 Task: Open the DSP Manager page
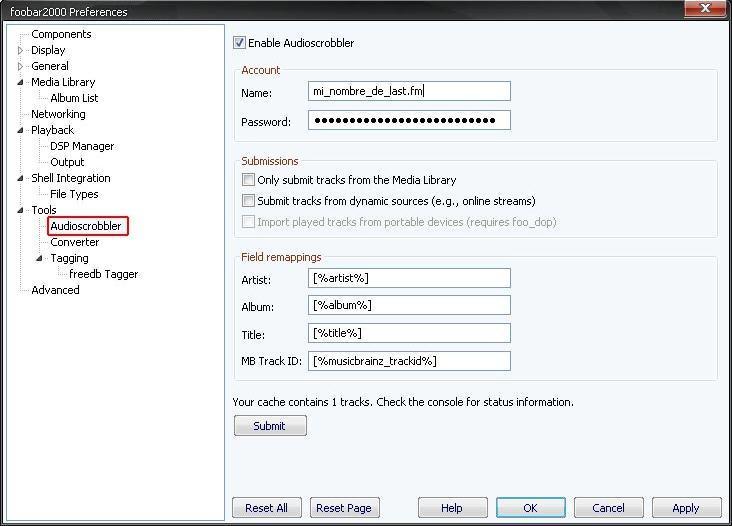[82, 146]
